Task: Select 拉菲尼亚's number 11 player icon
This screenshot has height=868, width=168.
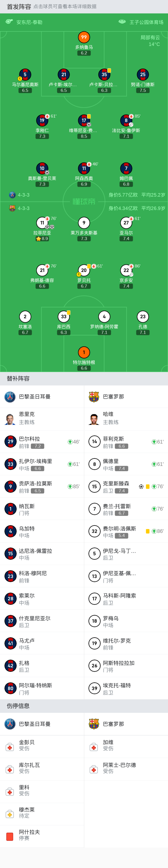Action: coord(42,222)
